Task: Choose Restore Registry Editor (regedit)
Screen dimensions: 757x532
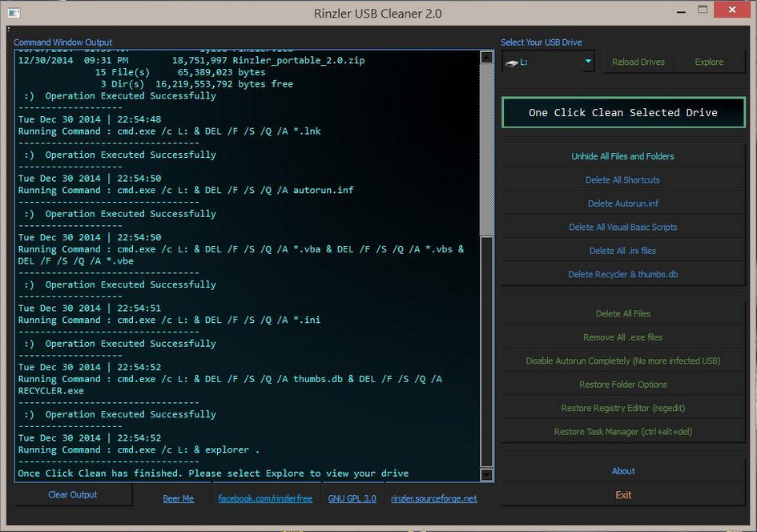Action: coord(622,409)
